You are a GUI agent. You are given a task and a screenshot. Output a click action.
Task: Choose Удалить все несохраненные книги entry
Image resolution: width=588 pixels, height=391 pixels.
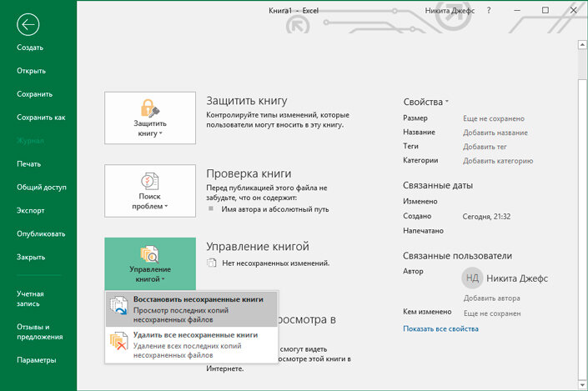(191, 344)
